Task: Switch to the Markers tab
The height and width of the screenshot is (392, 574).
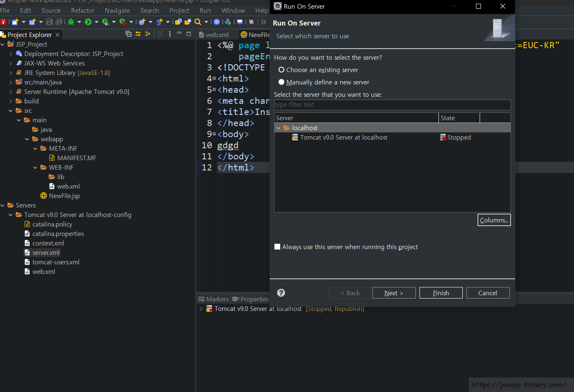Action: coord(213,299)
